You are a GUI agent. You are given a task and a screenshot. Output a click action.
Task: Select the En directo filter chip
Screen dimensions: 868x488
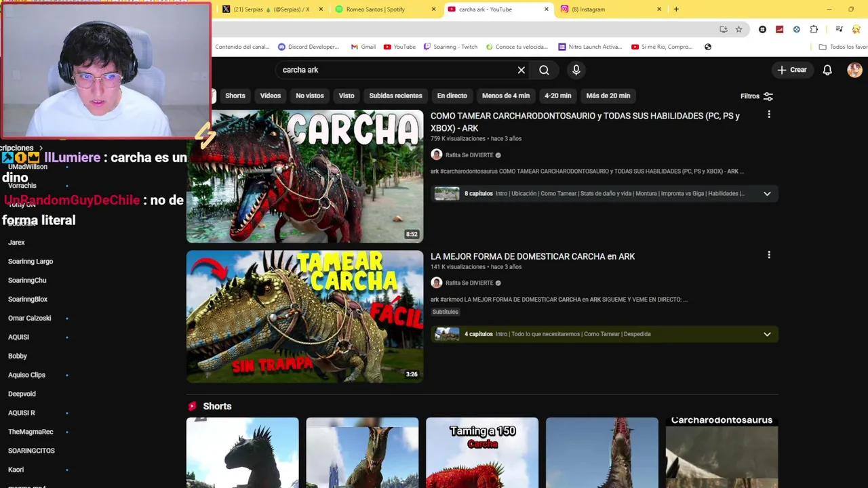click(x=452, y=96)
